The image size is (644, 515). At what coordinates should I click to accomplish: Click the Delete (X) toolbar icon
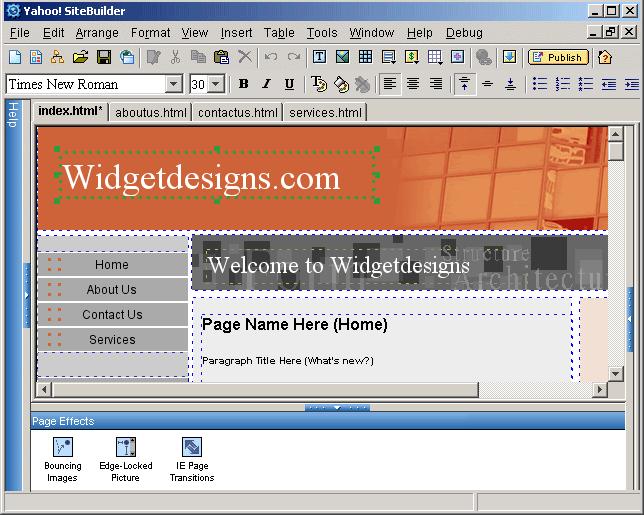point(244,57)
